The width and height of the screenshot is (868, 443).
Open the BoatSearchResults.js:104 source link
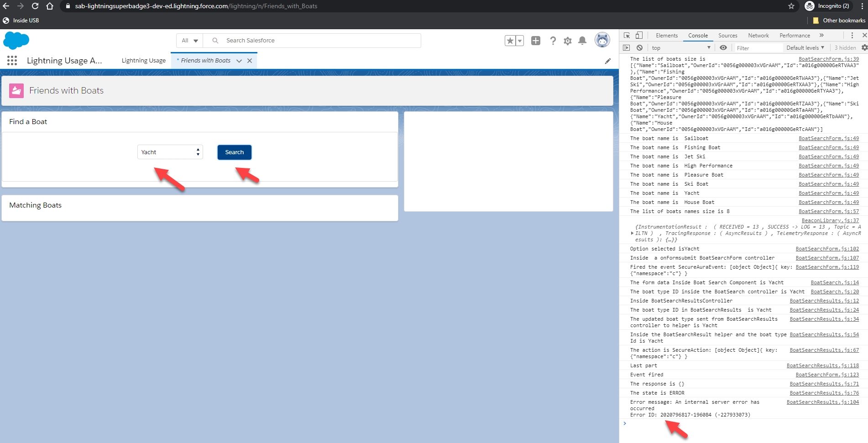coord(823,402)
